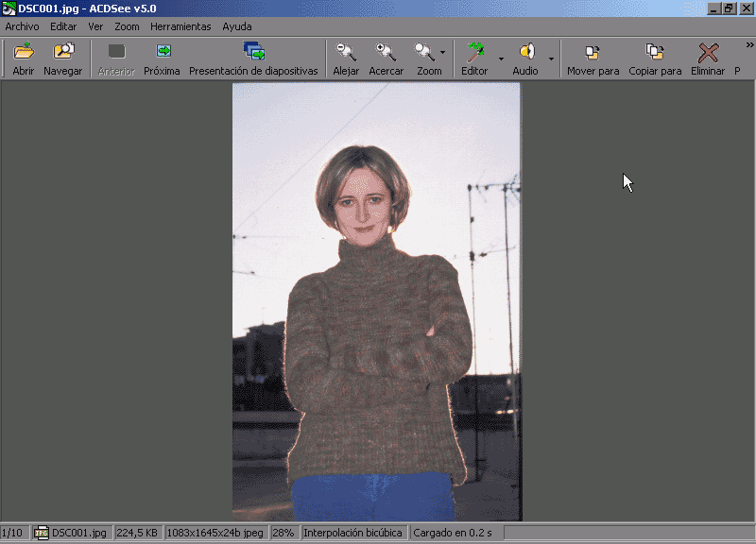
Task: Show hidden toolbar buttons via chevron
Action: coord(749,45)
